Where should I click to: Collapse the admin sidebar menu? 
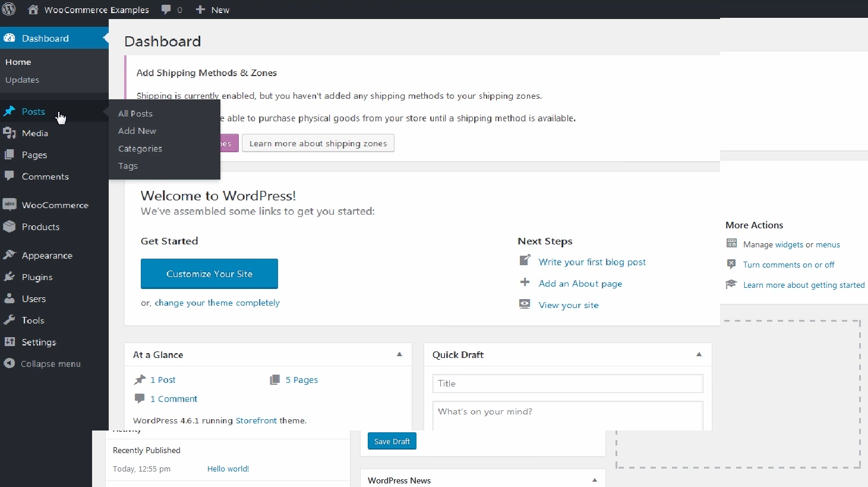42,364
